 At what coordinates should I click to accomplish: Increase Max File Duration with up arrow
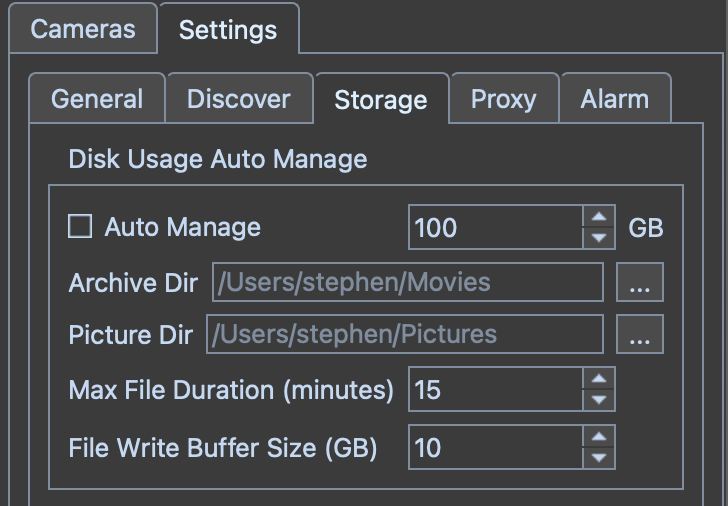[598, 379]
